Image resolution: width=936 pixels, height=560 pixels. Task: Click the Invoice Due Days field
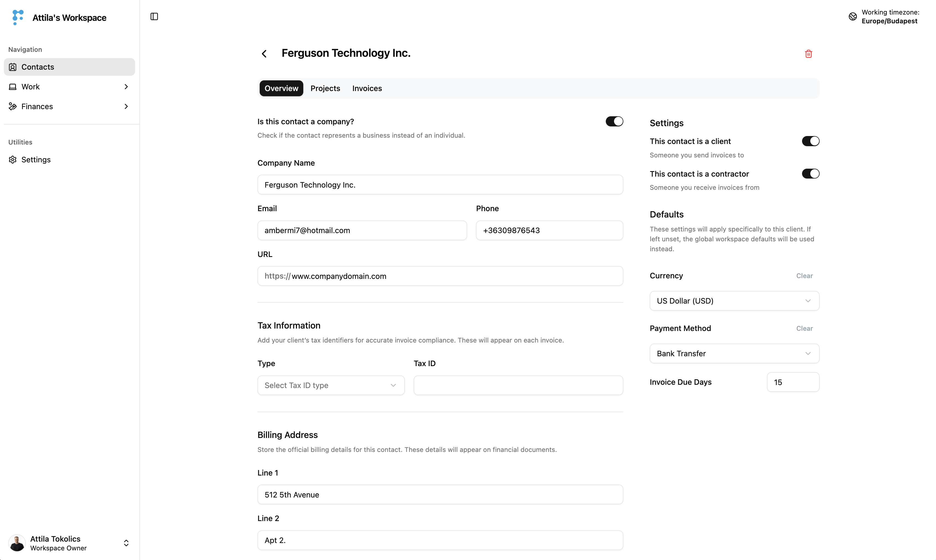coord(792,382)
